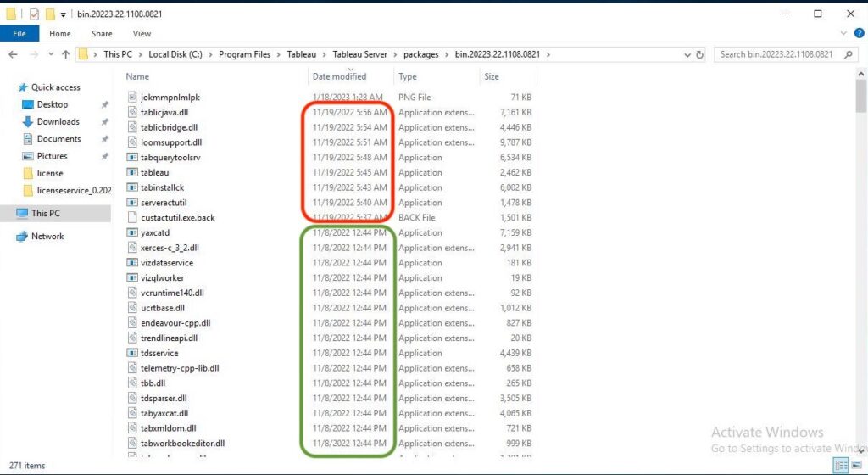
Task: Click packages breadcrumb segment
Action: (420, 54)
